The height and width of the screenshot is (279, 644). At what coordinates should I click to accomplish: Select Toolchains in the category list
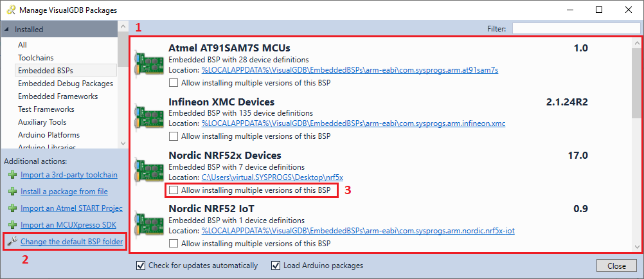[36, 58]
